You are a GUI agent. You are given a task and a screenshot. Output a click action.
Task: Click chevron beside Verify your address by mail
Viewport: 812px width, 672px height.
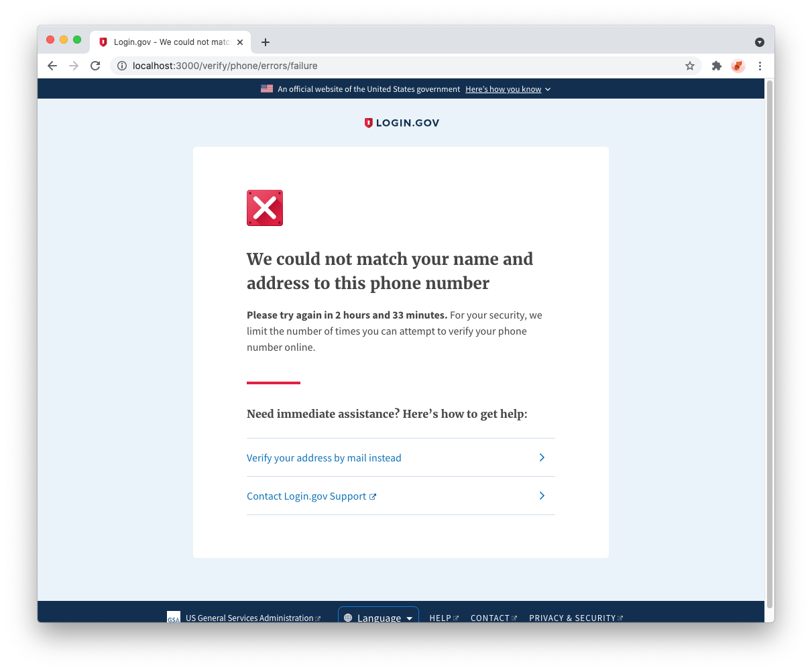(x=542, y=457)
